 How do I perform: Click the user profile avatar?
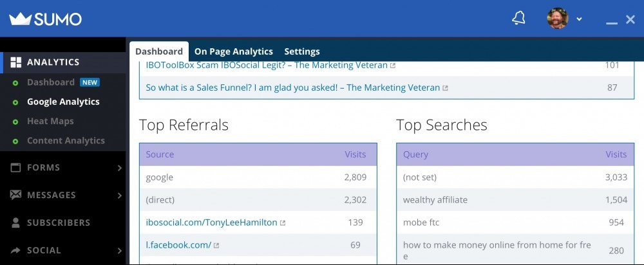pos(557,19)
